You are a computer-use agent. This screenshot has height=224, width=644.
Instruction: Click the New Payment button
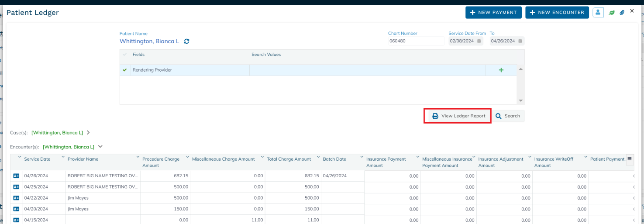(493, 12)
